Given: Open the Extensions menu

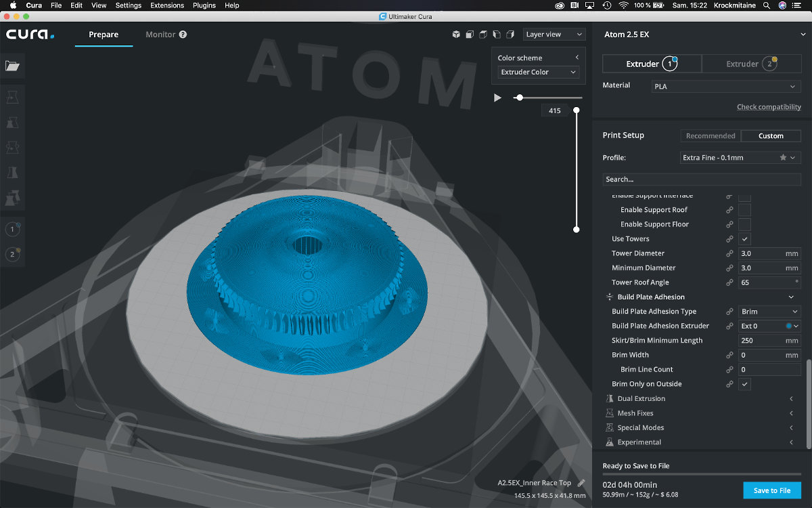Looking at the screenshot, I should [x=166, y=5].
